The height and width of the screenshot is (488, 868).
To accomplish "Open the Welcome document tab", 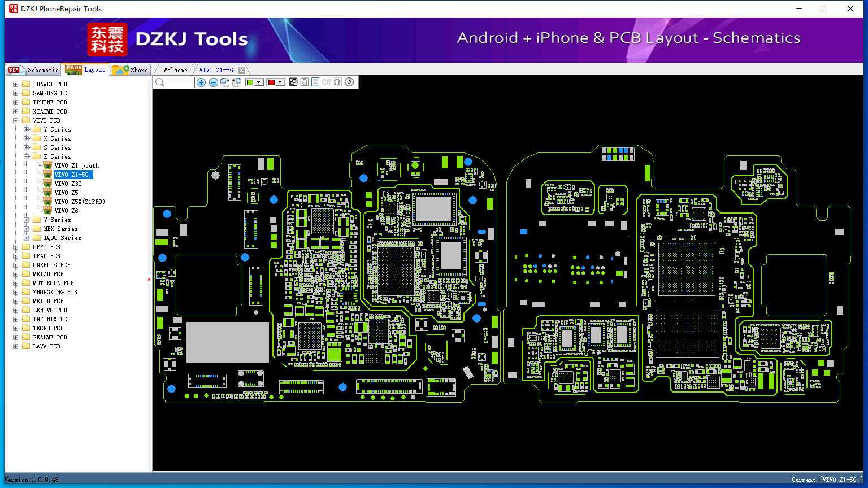I will [x=175, y=70].
